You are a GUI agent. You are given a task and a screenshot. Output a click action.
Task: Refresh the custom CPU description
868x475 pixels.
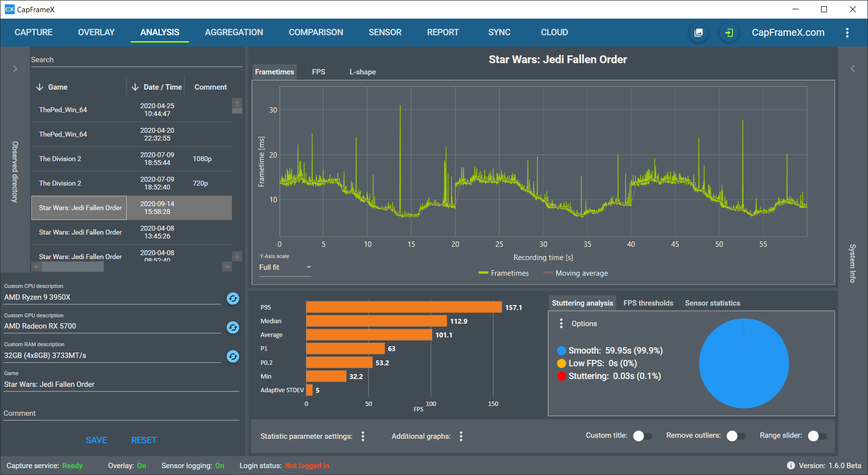pyautogui.click(x=233, y=298)
